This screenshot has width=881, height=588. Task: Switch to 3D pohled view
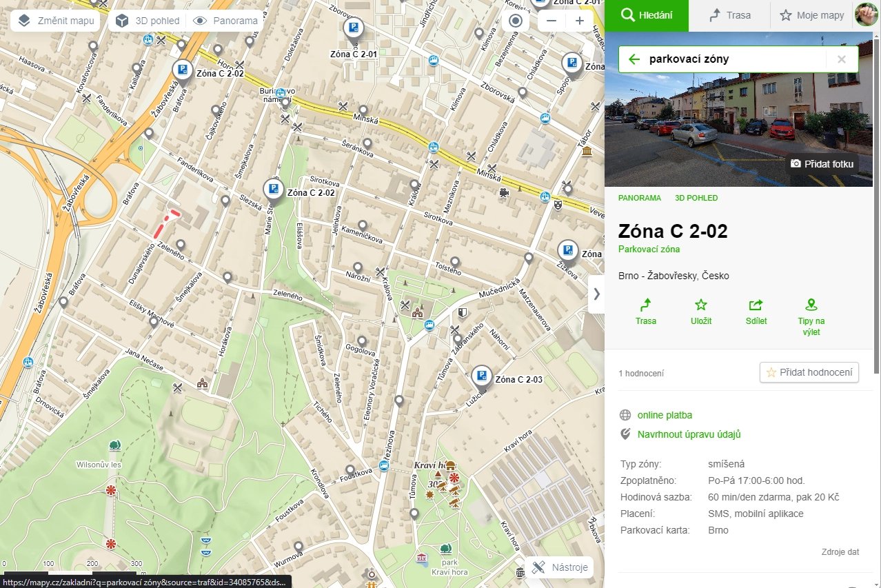tap(147, 21)
